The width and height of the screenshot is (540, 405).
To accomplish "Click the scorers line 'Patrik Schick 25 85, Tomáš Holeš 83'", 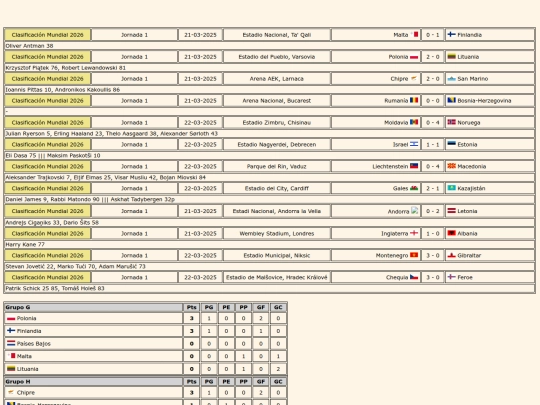I will (x=55, y=288).
